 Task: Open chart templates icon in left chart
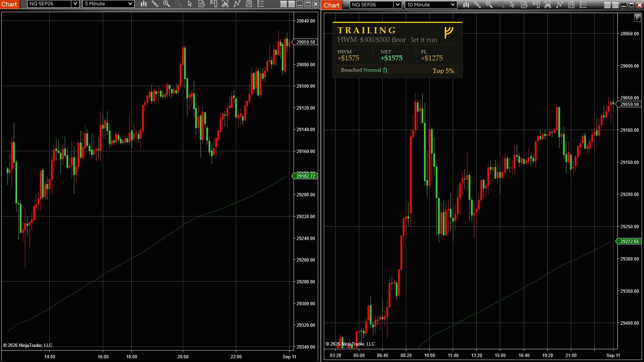[249, 4]
